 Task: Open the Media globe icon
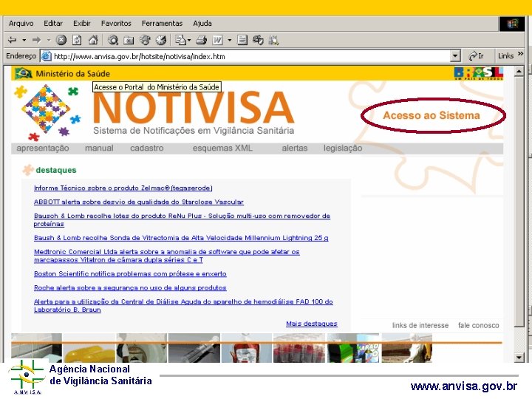[x=145, y=41]
